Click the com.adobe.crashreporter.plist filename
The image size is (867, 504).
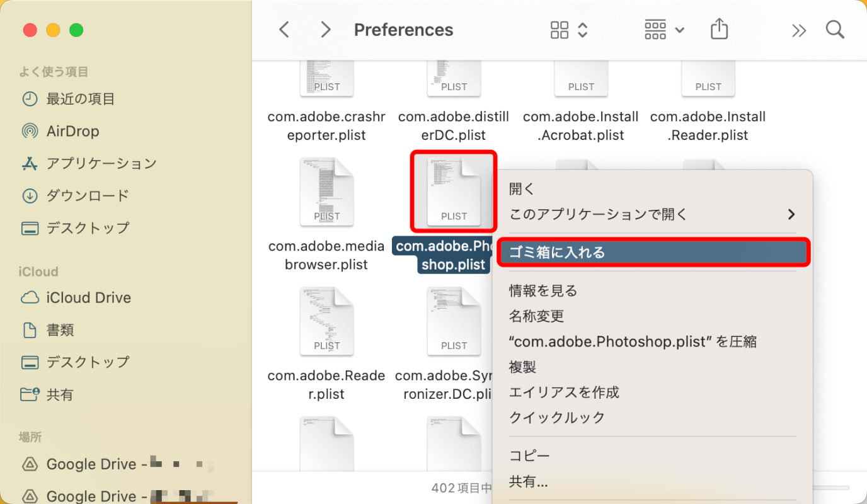pyautogui.click(x=326, y=126)
